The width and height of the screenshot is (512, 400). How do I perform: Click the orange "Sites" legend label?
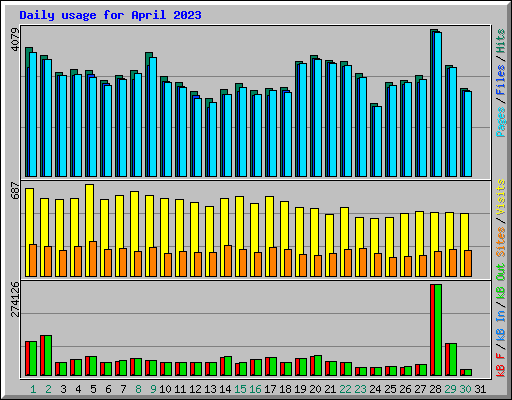[x=501, y=242]
